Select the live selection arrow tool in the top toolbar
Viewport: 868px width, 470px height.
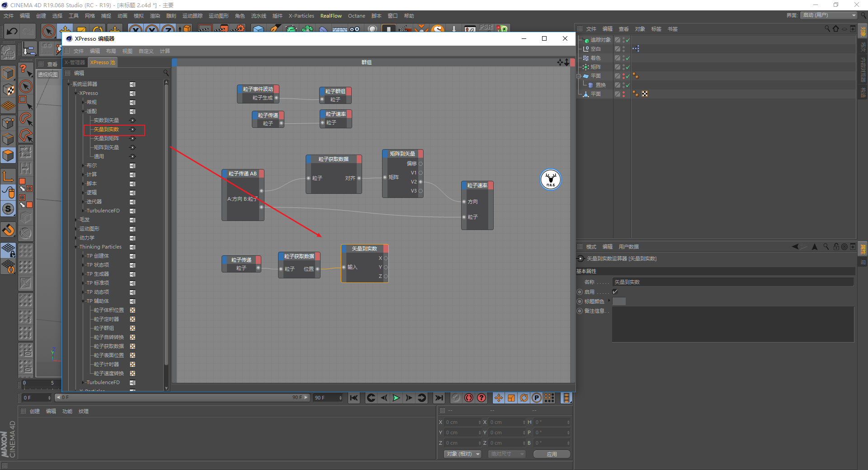[48, 31]
